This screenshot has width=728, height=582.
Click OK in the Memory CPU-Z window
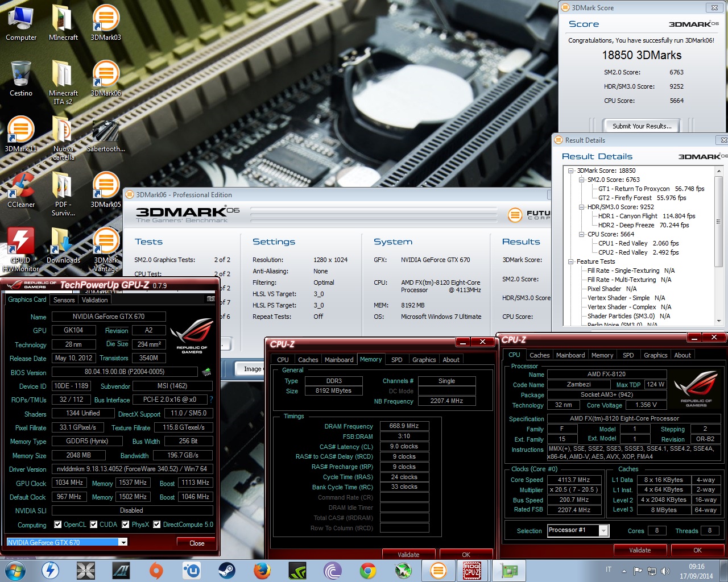point(466,555)
